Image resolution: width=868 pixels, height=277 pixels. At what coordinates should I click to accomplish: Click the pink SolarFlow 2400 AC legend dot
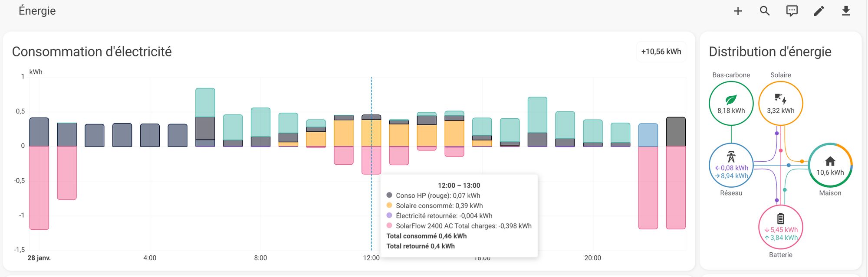[389, 225]
